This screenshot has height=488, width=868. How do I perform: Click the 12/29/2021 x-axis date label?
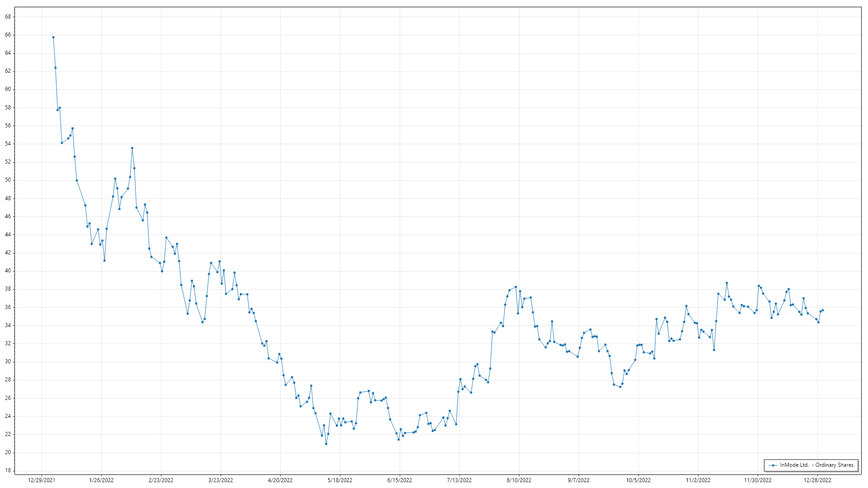tap(42, 480)
